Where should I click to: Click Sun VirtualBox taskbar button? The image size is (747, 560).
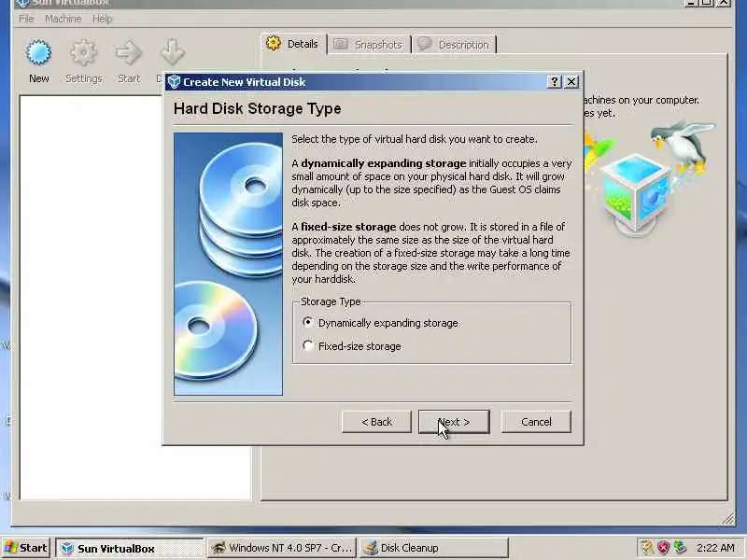(130, 549)
